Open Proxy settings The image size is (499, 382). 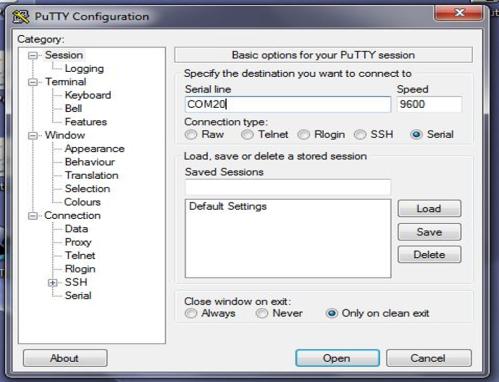click(78, 242)
